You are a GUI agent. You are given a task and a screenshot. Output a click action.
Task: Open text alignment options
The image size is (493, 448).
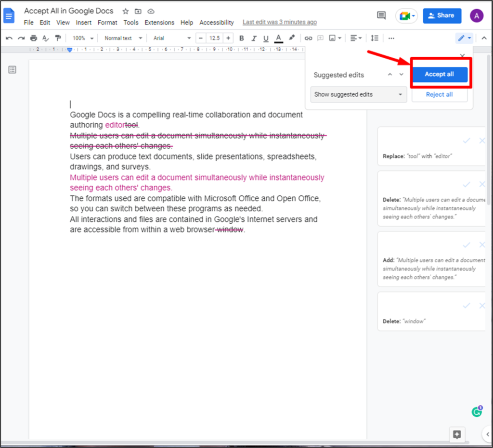point(356,38)
